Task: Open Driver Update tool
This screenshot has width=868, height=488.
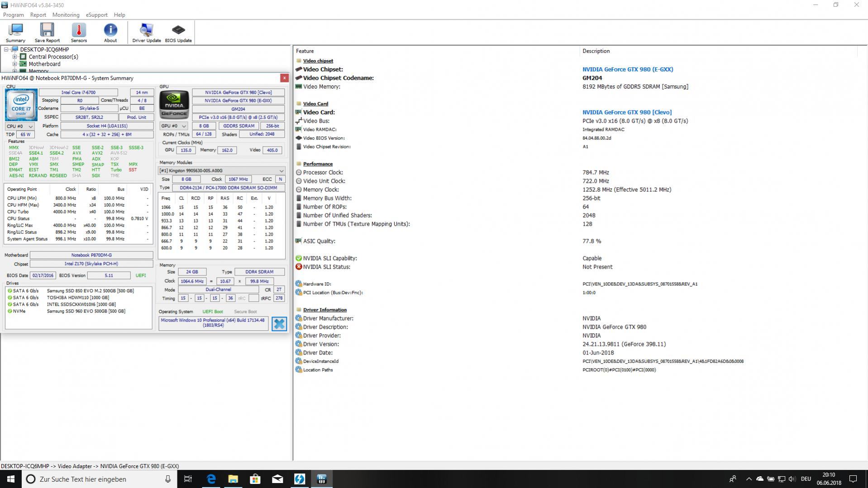Action: coord(146,33)
